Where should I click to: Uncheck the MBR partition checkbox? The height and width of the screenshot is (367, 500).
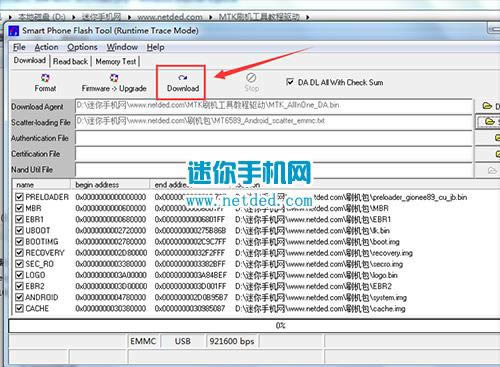[x=19, y=208]
